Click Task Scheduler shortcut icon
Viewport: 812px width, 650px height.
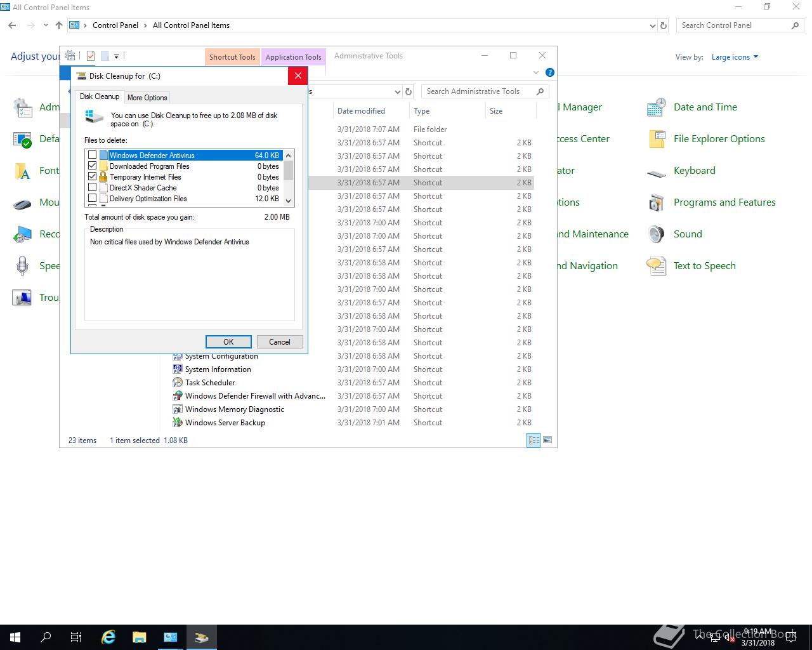pyautogui.click(x=178, y=383)
